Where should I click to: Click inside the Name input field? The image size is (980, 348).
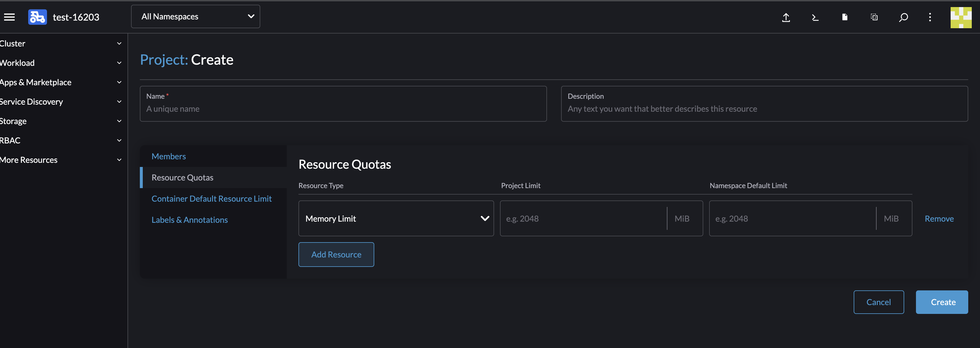pyautogui.click(x=343, y=109)
